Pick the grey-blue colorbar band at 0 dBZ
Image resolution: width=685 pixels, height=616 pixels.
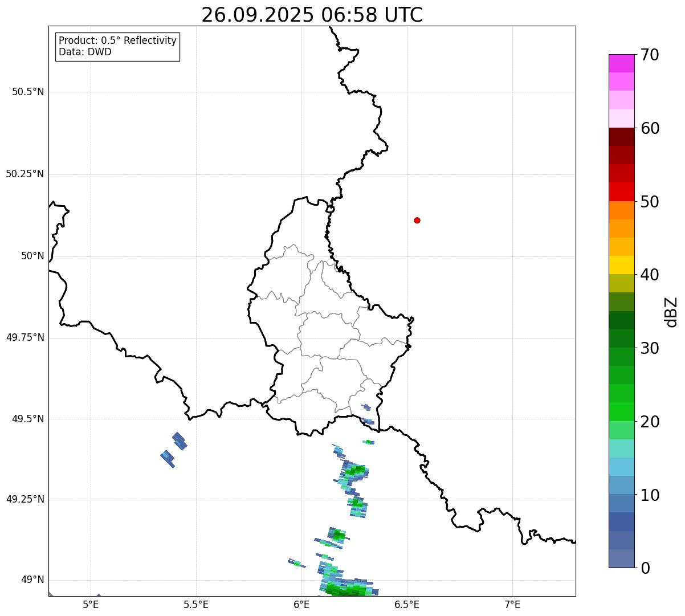621,558
